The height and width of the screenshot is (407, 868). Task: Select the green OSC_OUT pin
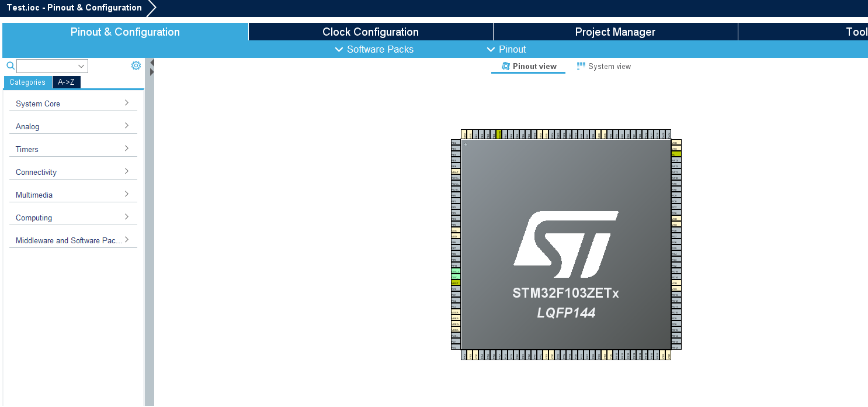pos(456,277)
